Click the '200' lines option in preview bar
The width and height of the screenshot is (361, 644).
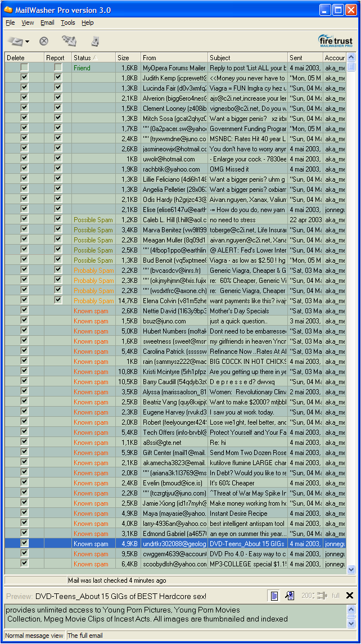click(x=308, y=596)
